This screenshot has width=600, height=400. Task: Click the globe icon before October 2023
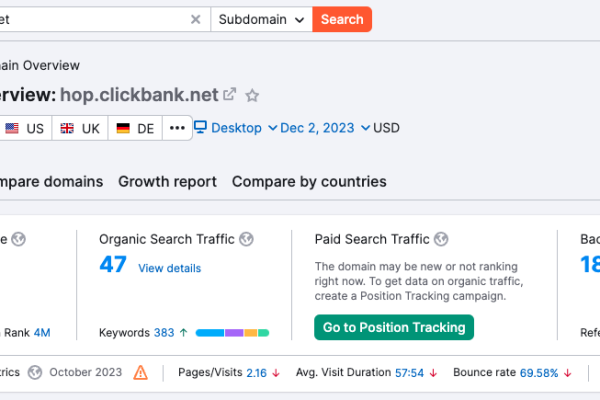pyautogui.click(x=35, y=372)
